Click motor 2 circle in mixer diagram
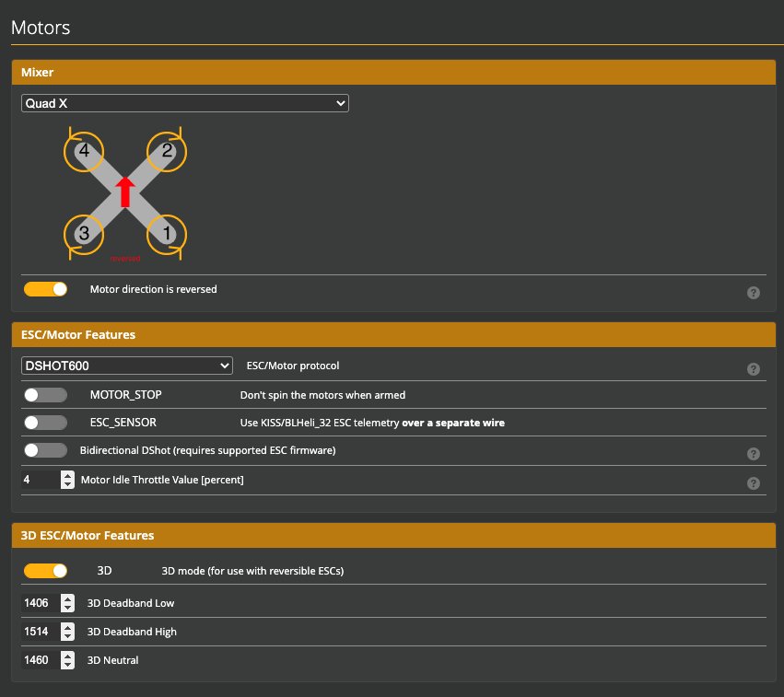This screenshot has width=784, height=697. [x=167, y=152]
